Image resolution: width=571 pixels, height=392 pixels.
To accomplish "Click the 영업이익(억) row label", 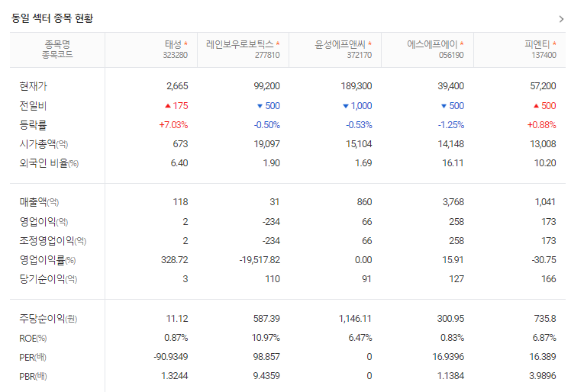I will click(x=44, y=222).
